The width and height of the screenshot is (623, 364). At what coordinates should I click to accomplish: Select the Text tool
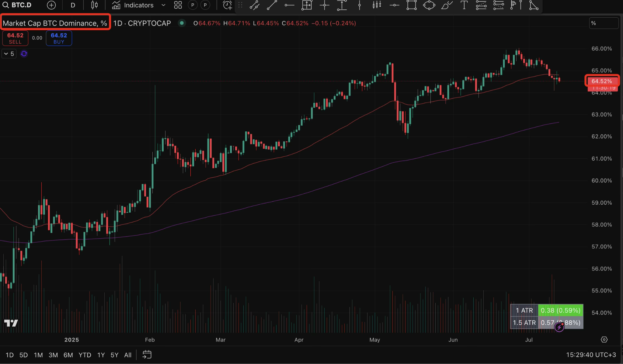(464, 5)
